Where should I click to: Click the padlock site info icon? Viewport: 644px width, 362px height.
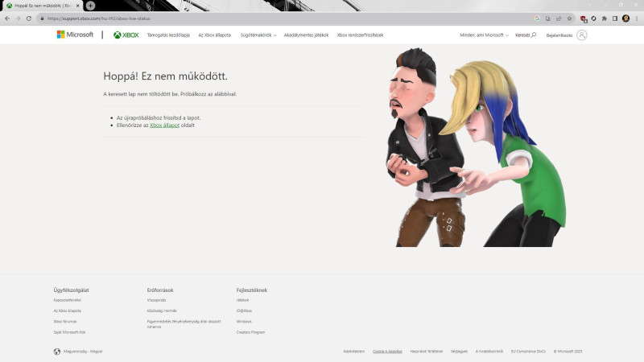tap(42, 19)
